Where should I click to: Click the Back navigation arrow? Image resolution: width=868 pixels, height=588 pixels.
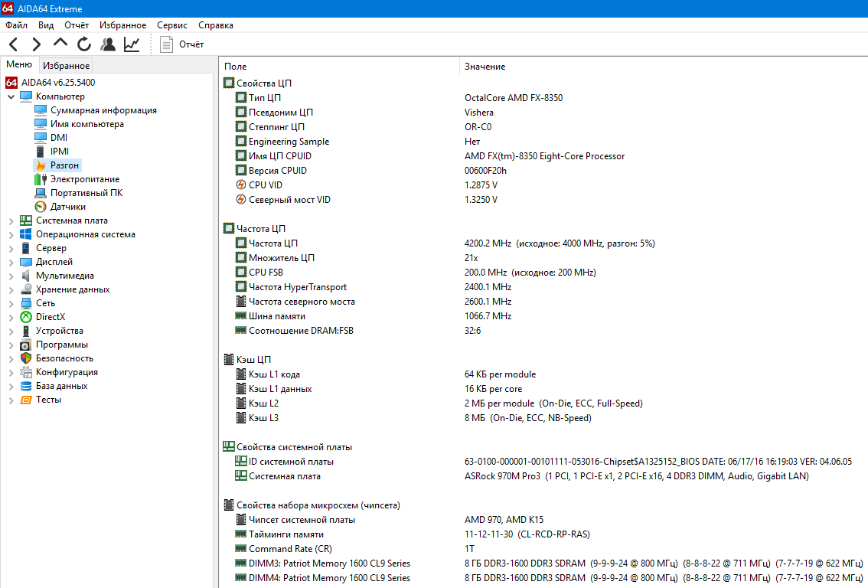click(14, 44)
